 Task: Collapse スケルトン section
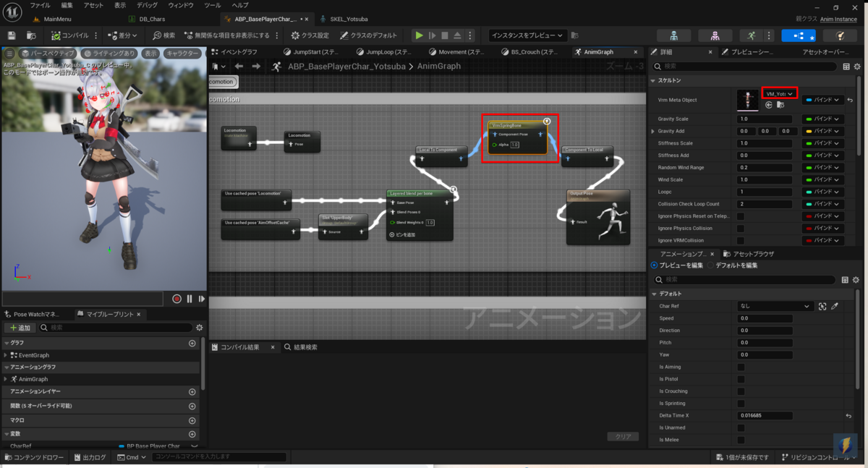coord(653,80)
